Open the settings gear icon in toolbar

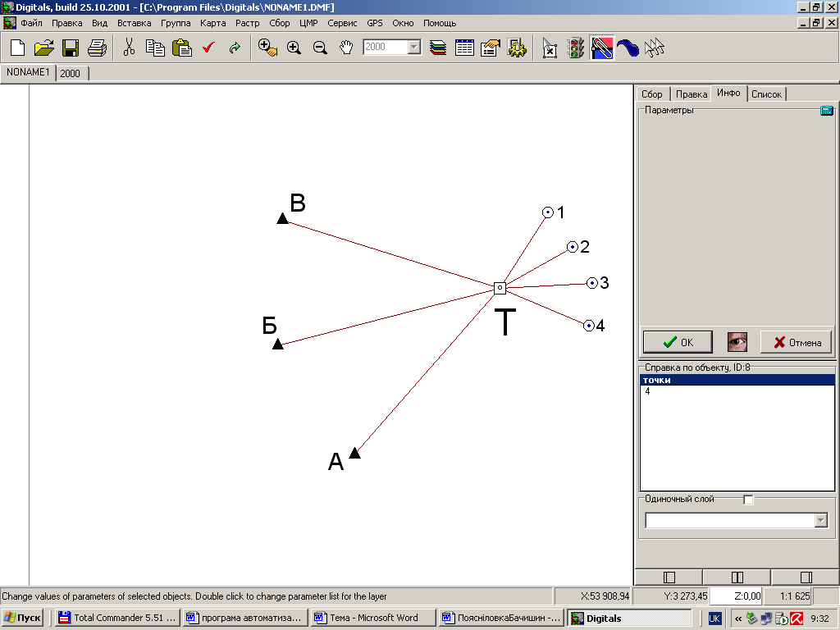[x=517, y=48]
